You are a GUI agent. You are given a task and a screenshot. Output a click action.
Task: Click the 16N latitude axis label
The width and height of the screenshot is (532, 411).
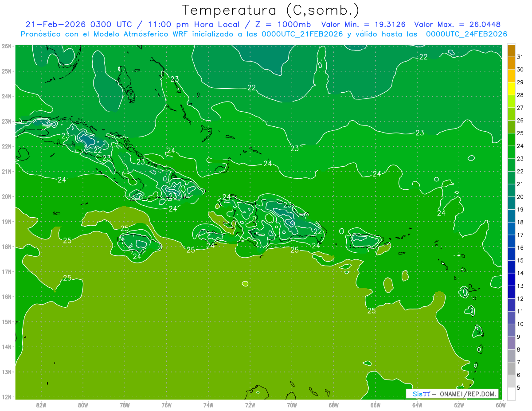point(7,297)
